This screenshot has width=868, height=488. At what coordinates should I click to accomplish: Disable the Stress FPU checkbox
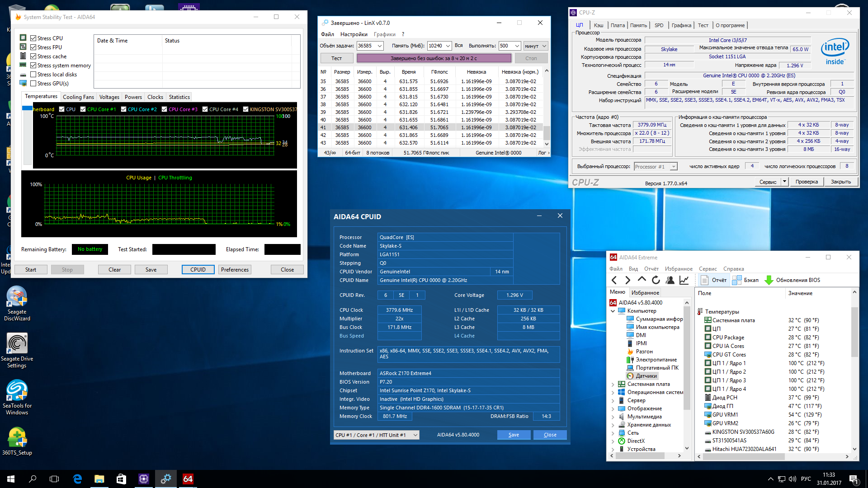tap(33, 47)
